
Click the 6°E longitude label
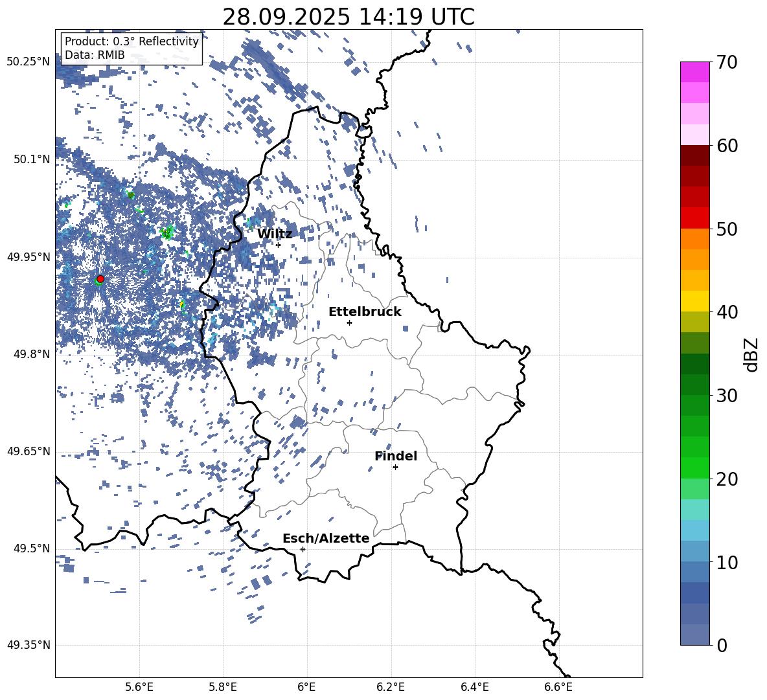[306, 687]
